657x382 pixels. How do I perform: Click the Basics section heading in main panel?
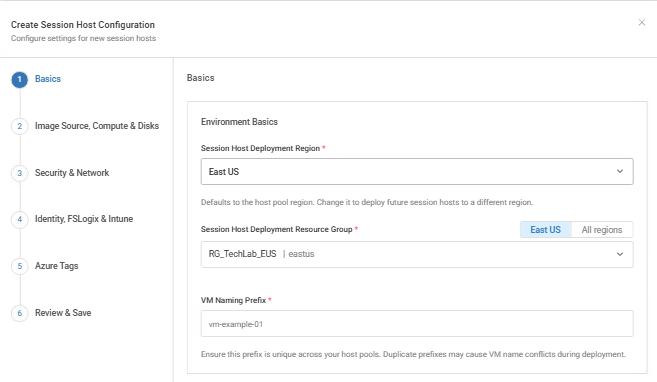200,78
